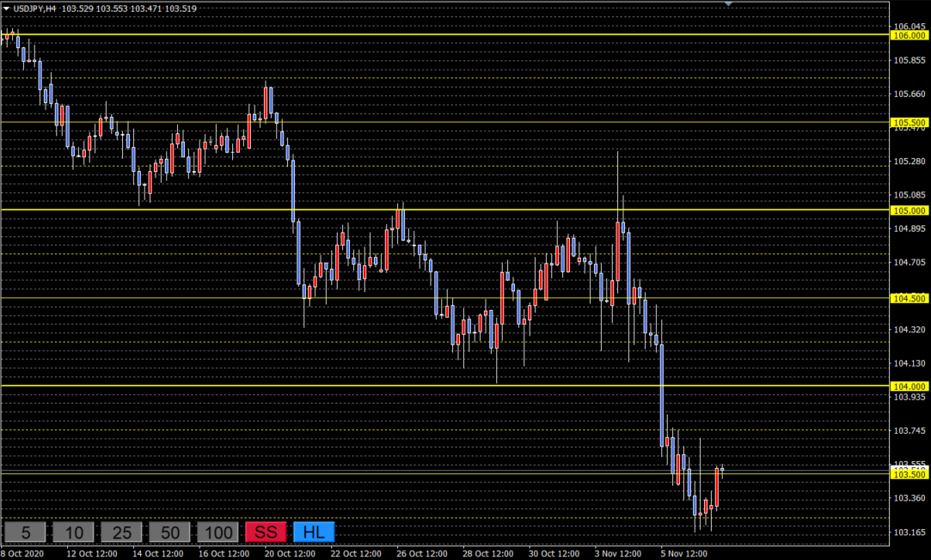Click the 105.660 price scale value
Image resolution: width=931 pixels, height=560 pixels.
pos(910,94)
